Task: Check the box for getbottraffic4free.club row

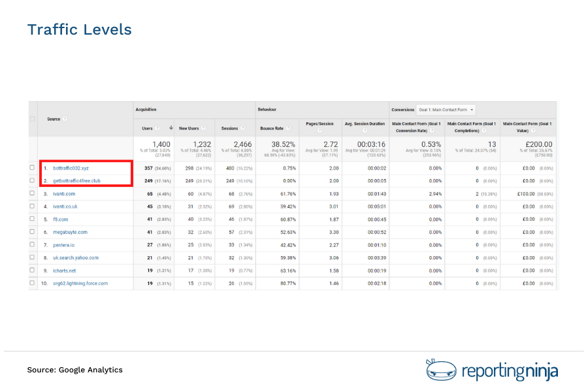Action: pyautogui.click(x=32, y=180)
